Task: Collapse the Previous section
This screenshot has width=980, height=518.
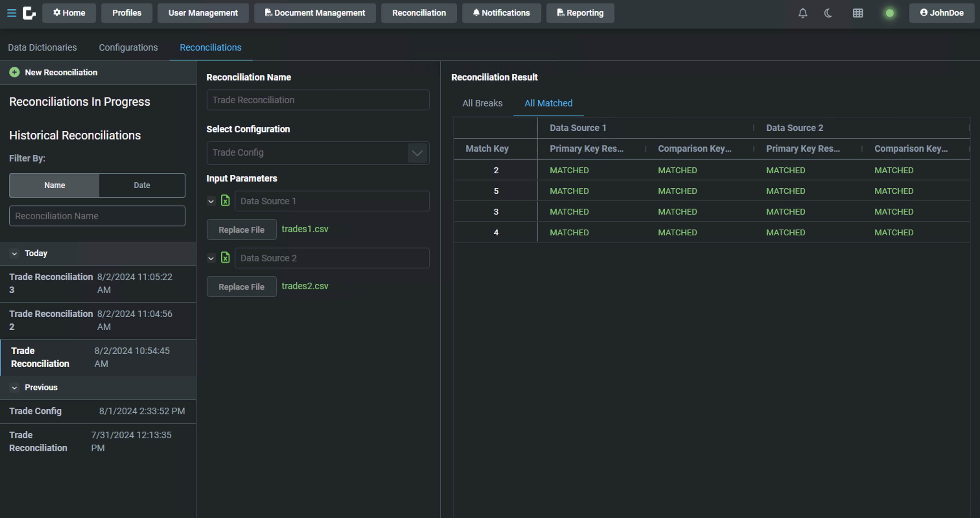Action: pyautogui.click(x=15, y=387)
